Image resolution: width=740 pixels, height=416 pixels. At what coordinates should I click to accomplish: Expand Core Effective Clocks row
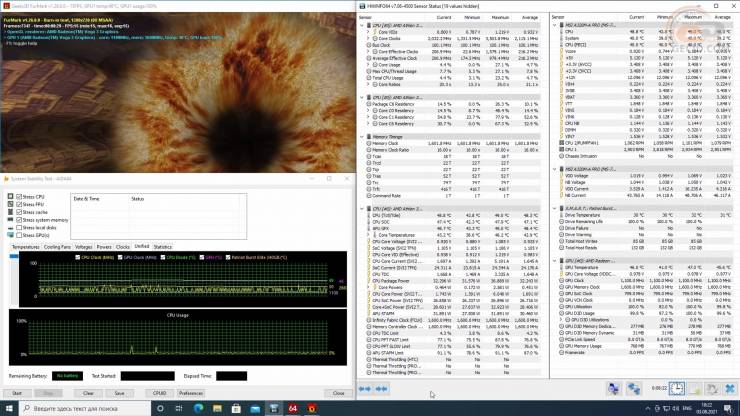[368, 51]
